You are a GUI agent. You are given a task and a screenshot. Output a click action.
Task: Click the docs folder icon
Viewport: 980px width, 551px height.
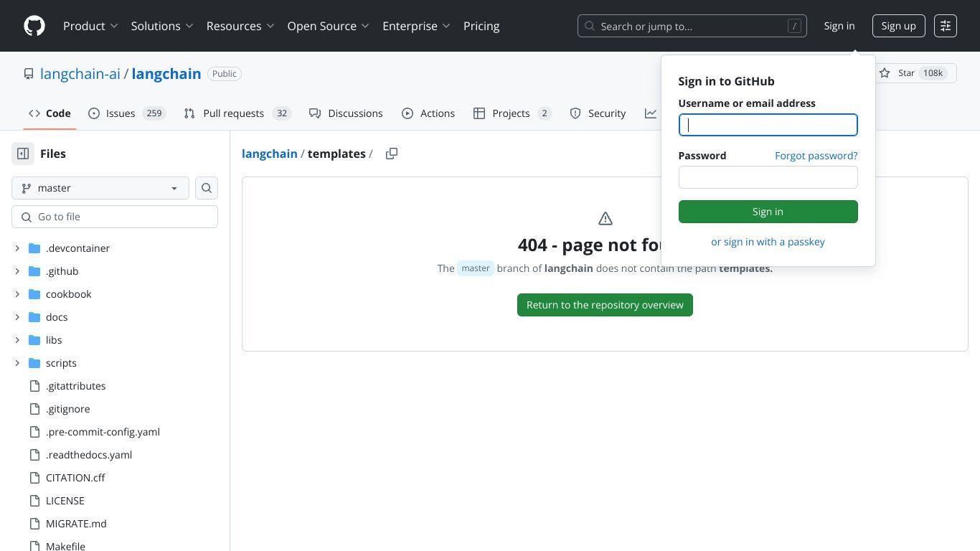pos(34,317)
